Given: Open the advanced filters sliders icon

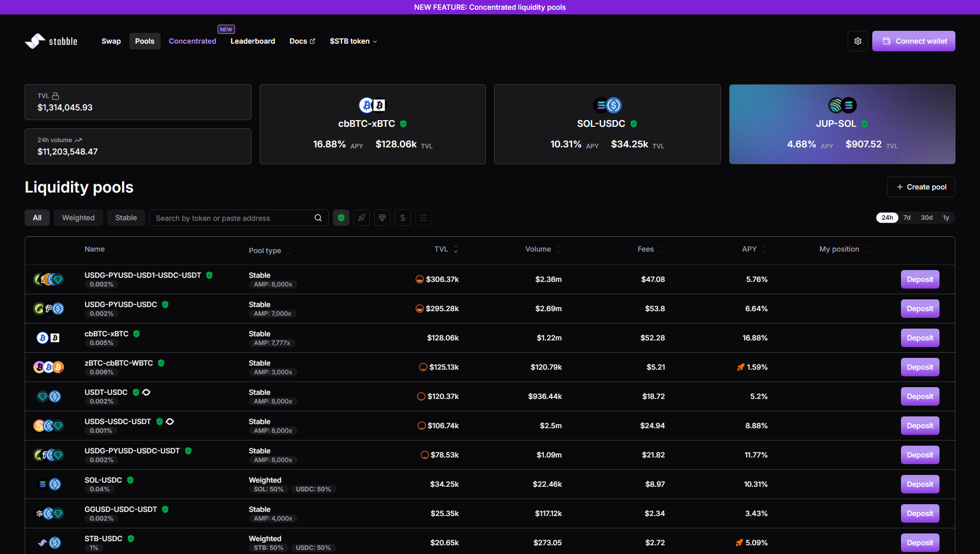Looking at the screenshot, I should click(x=423, y=218).
